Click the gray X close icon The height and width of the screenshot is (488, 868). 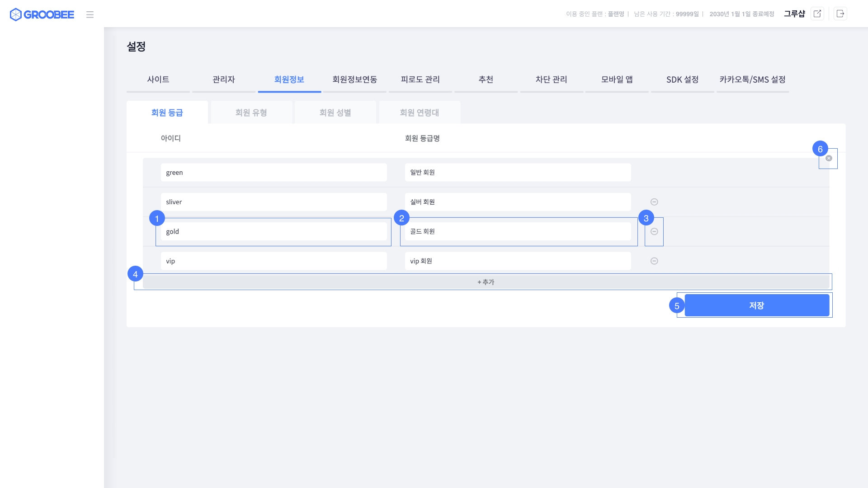[829, 158]
